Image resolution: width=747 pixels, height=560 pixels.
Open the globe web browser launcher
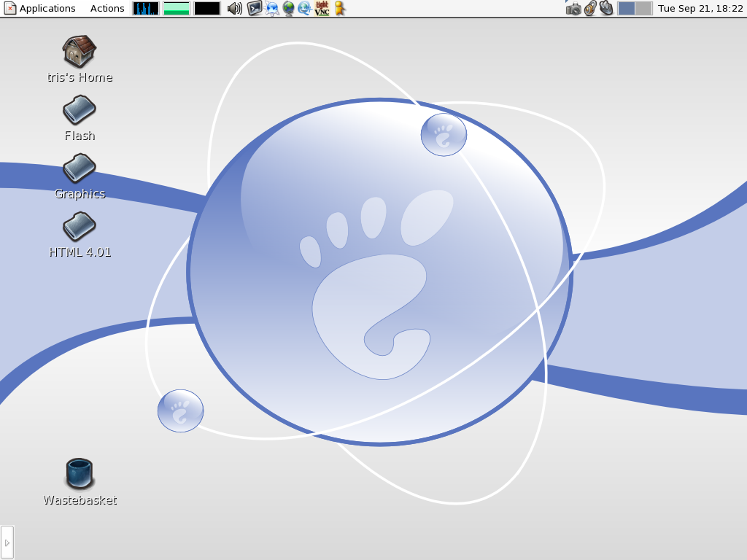point(289,8)
